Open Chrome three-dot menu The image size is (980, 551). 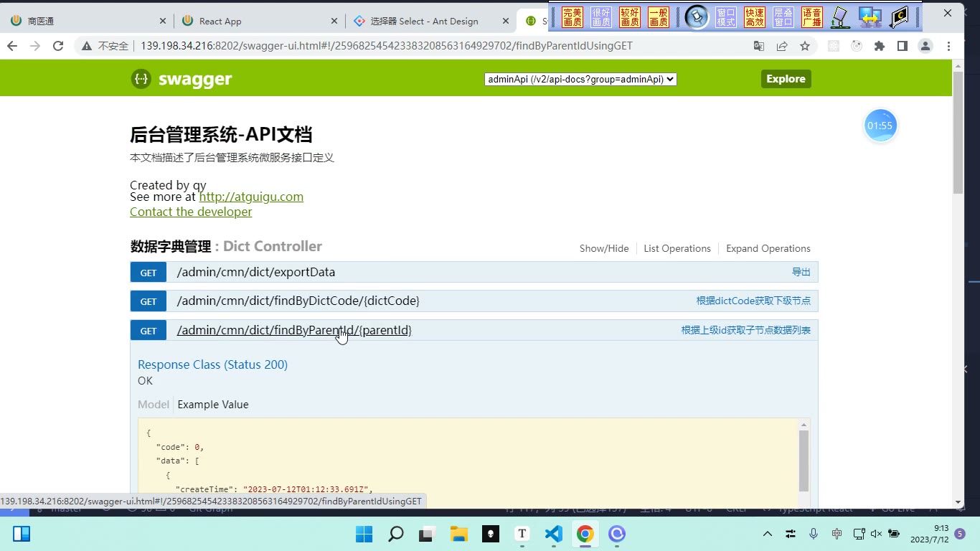click(948, 46)
